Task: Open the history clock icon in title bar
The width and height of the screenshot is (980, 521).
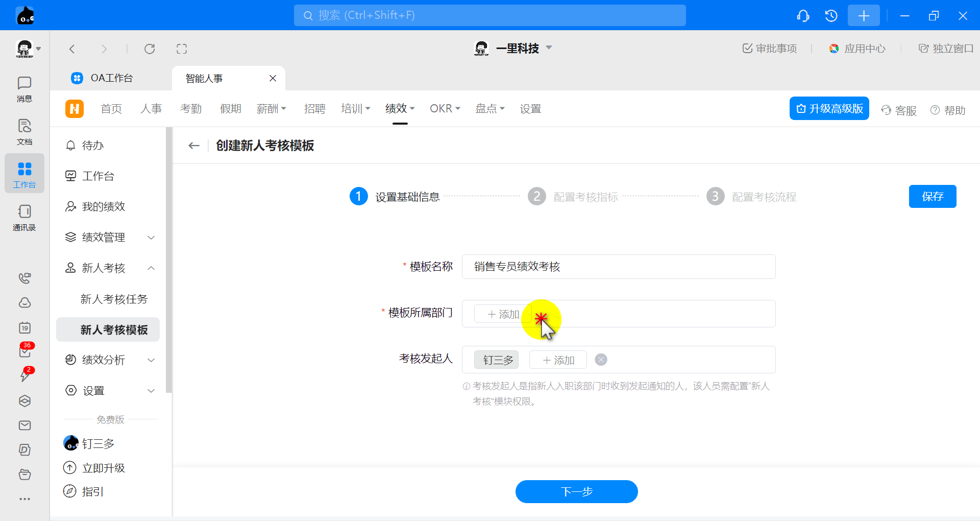Action: 831,16
